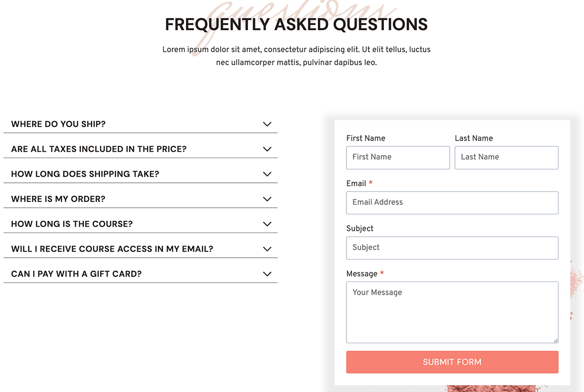Show answer for 'How Long Is The Course?'
Image resolution: width=584 pixels, height=392 pixels.
coord(72,224)
